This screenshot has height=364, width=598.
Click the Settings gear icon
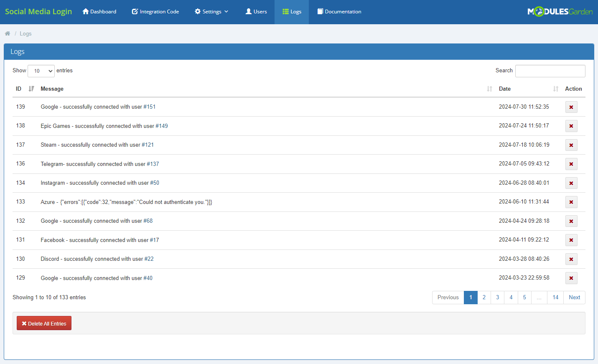coord(197,11)
